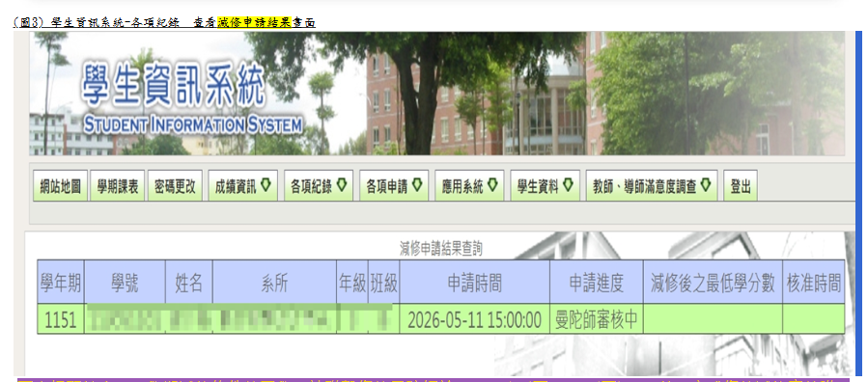Expand the 應用系統 menu
The image size is (868, 382).
469,186
